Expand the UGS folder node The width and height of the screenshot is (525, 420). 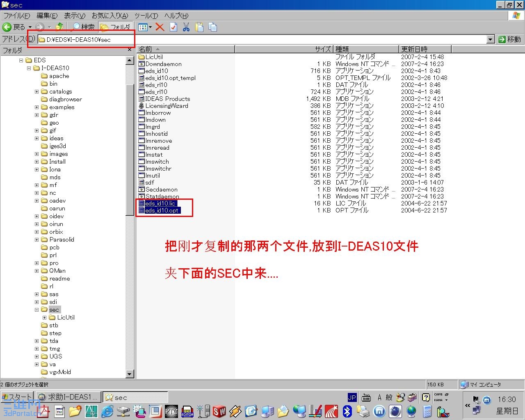pyautogui.click(x=37, y=356)
